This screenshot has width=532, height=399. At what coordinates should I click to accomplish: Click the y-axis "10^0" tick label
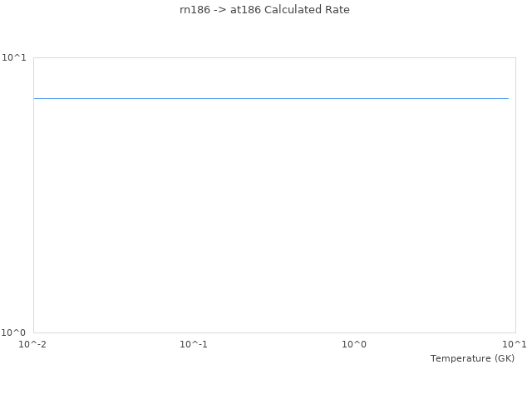[14, 332]
